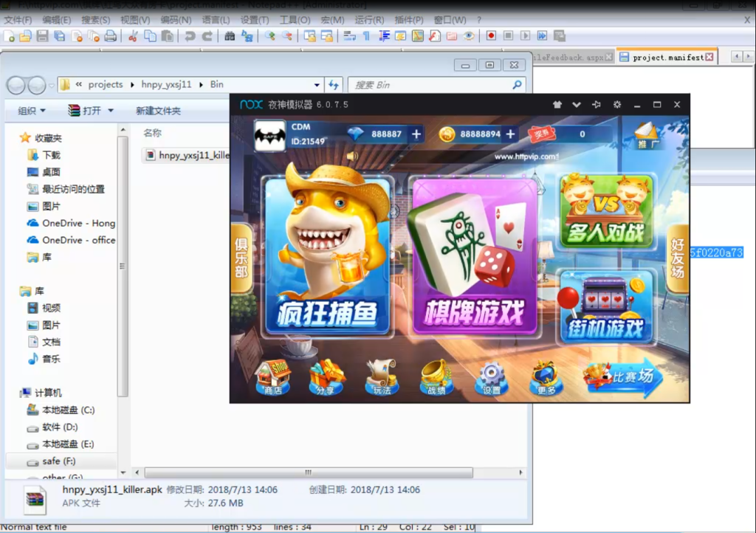Open the 搜索(S) menu
Viewport: 756px width, 533px height.
click(95, 20)
